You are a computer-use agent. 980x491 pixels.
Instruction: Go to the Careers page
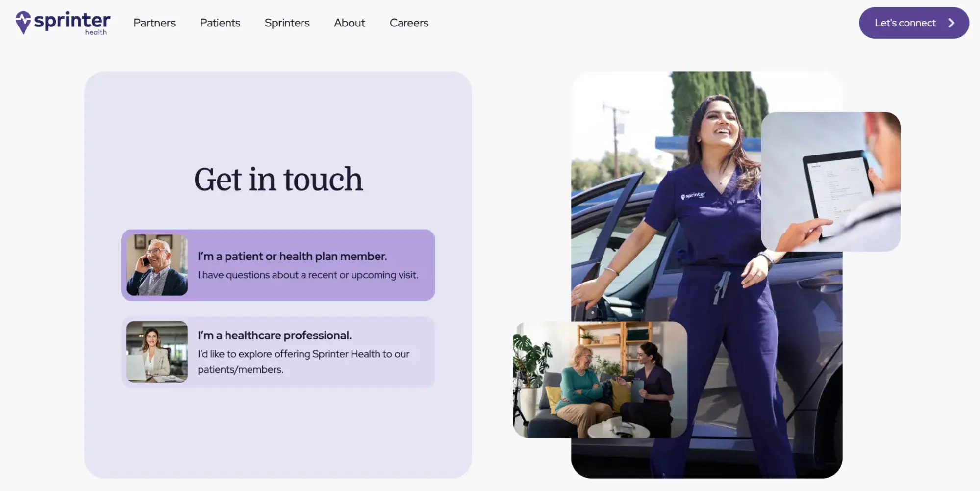pos(409,23)
